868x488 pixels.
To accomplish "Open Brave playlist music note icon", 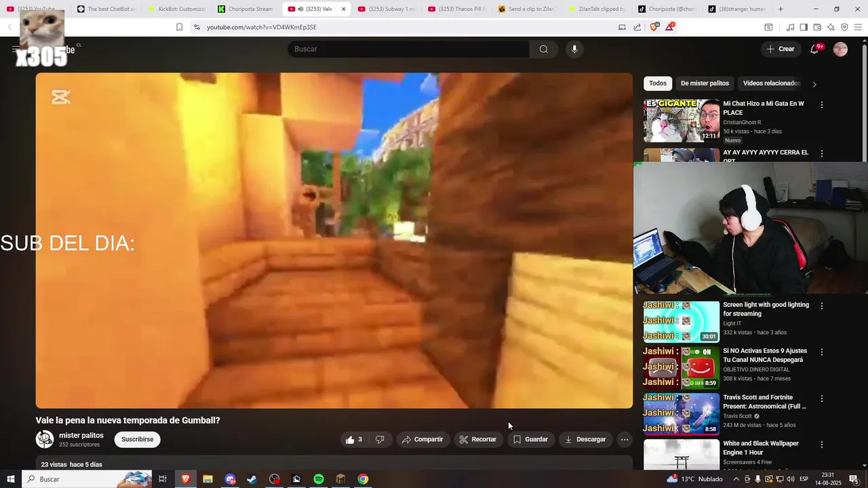I will coord(790,27).
